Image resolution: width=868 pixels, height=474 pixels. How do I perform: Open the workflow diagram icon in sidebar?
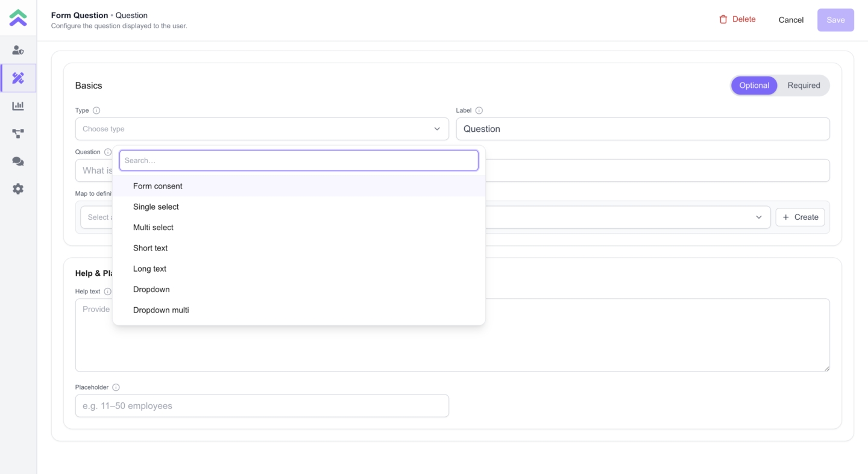point(18,134)
